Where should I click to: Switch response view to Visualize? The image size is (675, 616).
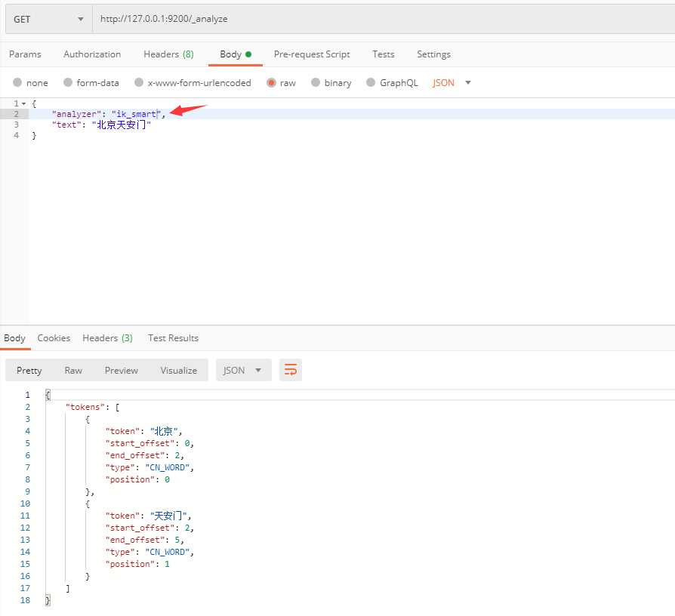pos(179,370)
